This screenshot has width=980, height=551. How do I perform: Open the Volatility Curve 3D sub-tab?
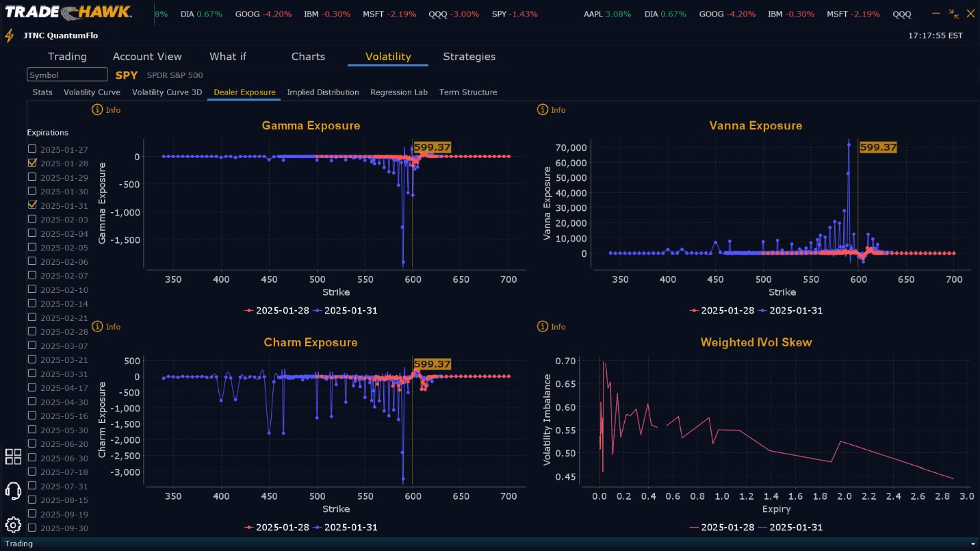(x=167, y=92)
